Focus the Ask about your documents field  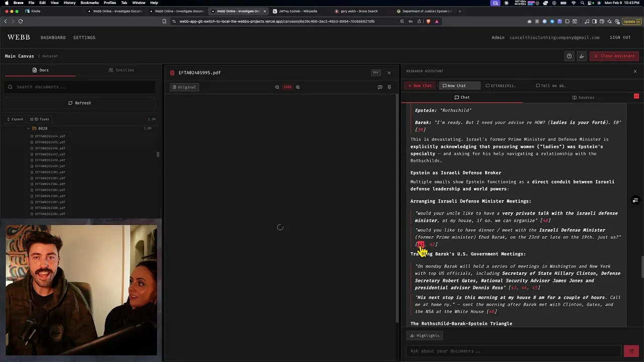point(513,351)
